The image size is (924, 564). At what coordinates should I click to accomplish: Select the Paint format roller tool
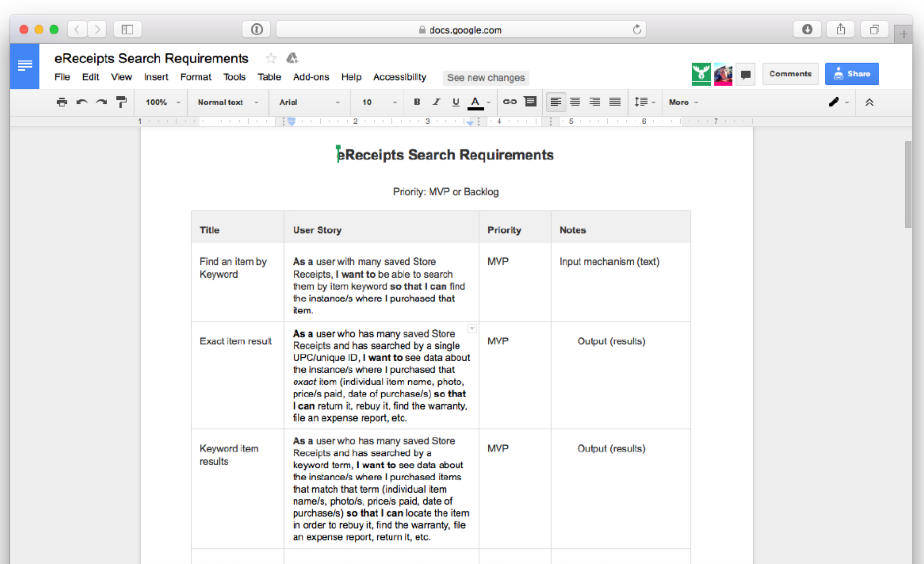(x=121, y=102)
